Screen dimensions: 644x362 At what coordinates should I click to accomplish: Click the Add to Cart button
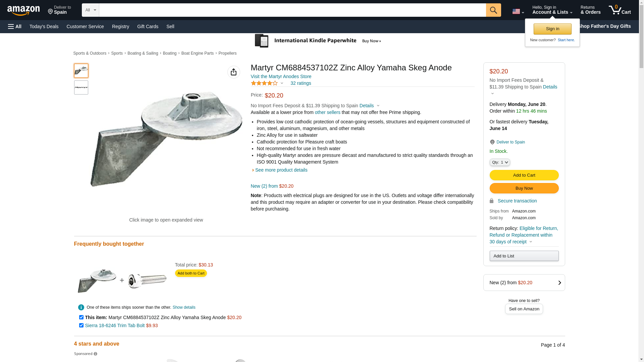coord(524,175)
